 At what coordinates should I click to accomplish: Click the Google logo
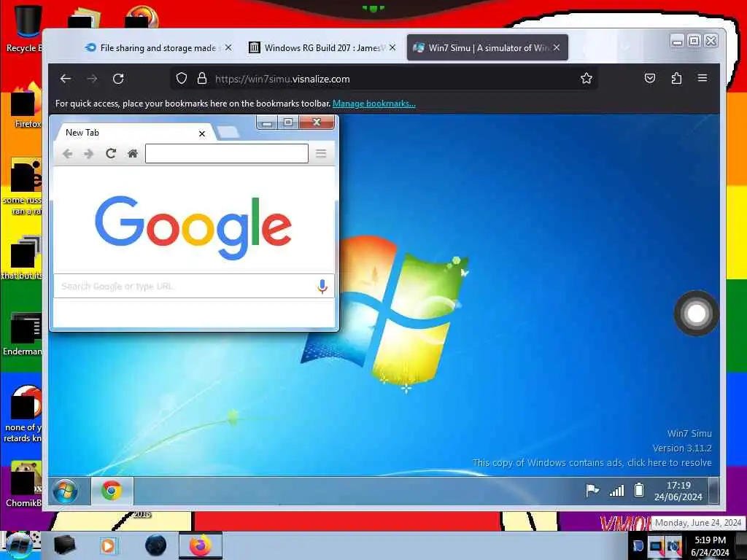tap(193, 227)
